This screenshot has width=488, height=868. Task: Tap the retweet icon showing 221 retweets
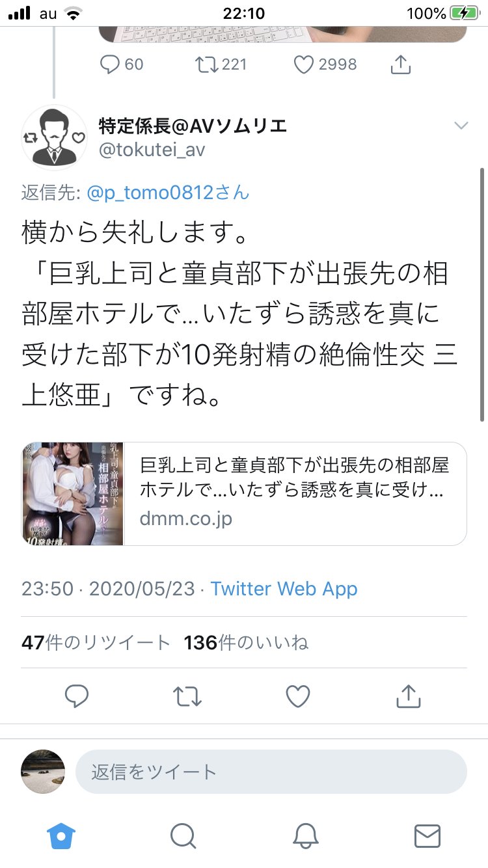pyautogui.click(x=206, y=64)
